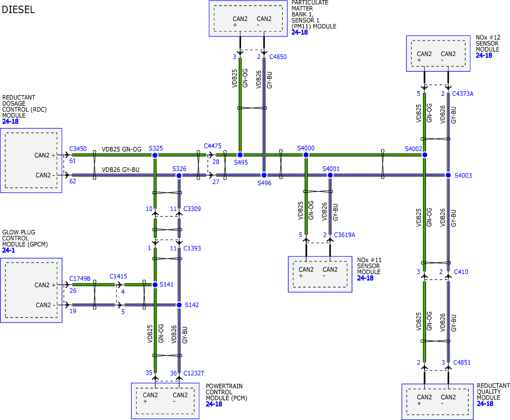Click the S496 splice junction dot

(264, 175)
